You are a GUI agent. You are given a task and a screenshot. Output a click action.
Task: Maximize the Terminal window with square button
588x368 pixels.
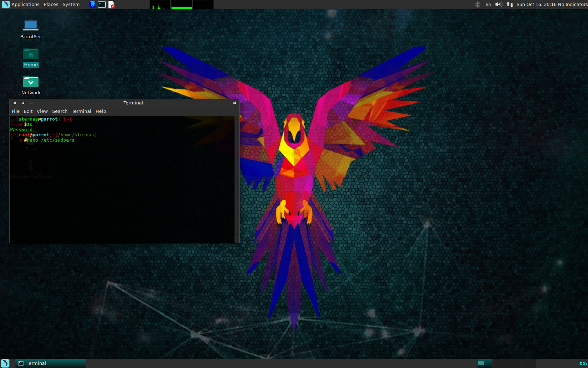click(23, 103)
